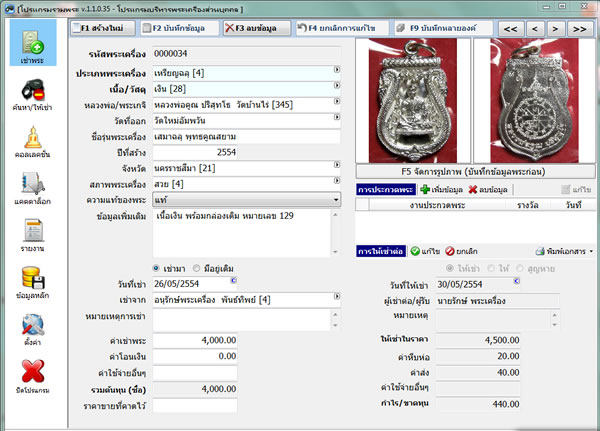Click เพิ่มข้อมูล in contest section

point(441,189)
